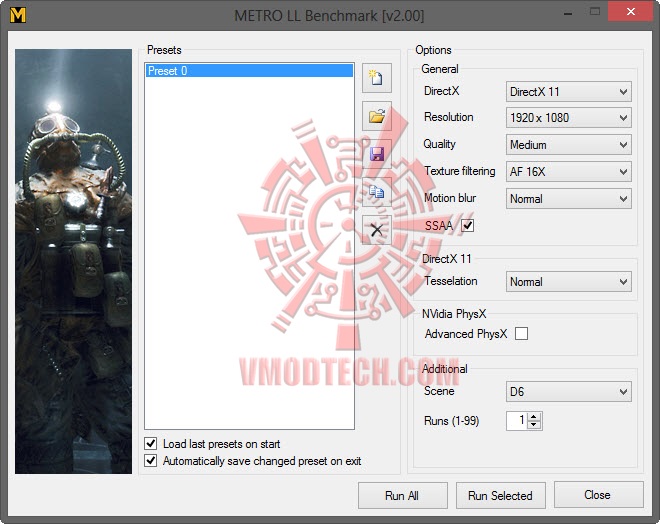
Task: Expand the Motion blur dropdown
Action: 568,199
